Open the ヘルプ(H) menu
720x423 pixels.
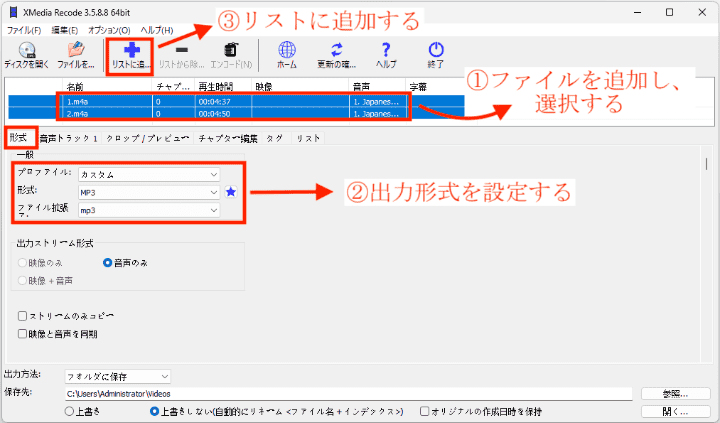click(x=157, y=30)
